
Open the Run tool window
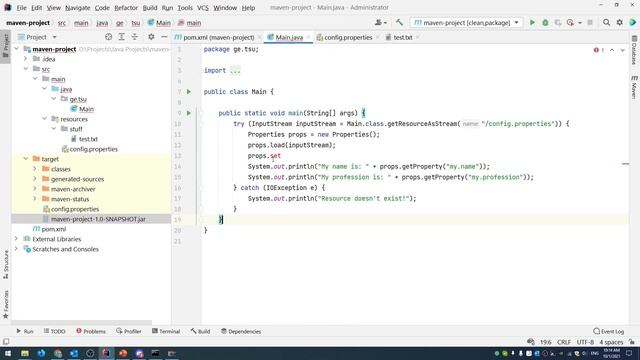(25, 331)
